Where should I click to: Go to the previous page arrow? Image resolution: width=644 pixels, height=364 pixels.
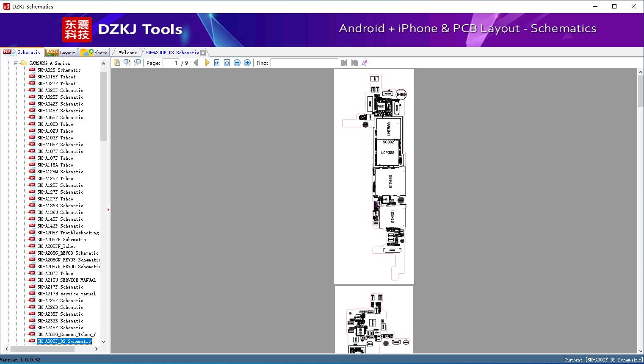click(196, 63)
